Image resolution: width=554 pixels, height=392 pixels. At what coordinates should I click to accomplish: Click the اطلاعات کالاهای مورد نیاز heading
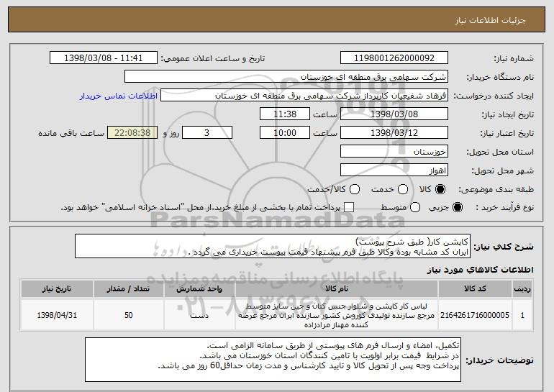tap(480, 270)
